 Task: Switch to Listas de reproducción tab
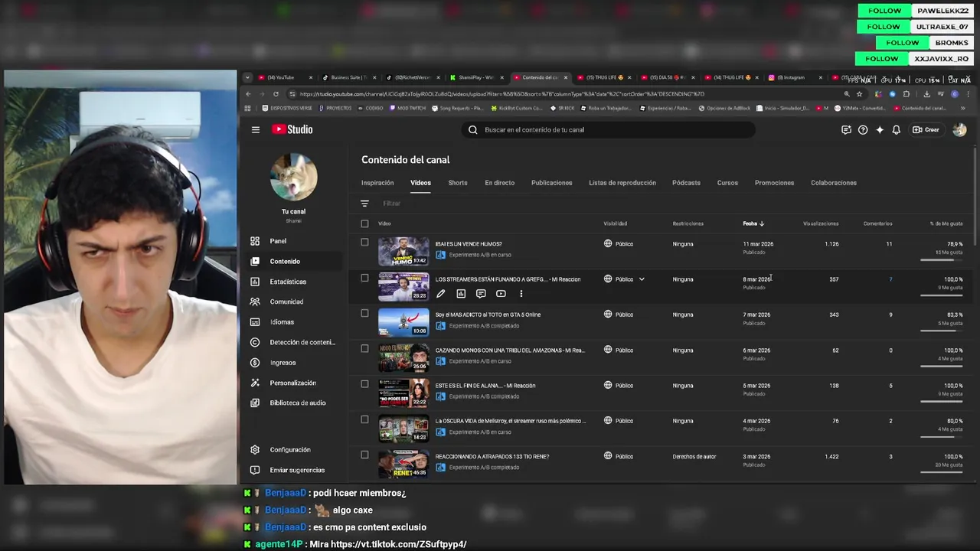click(x=622, y=183)
